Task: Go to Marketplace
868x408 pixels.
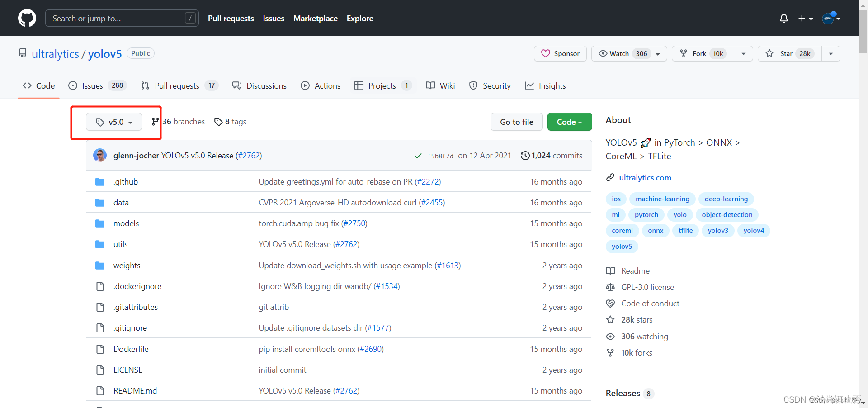Action: [316, 19]
